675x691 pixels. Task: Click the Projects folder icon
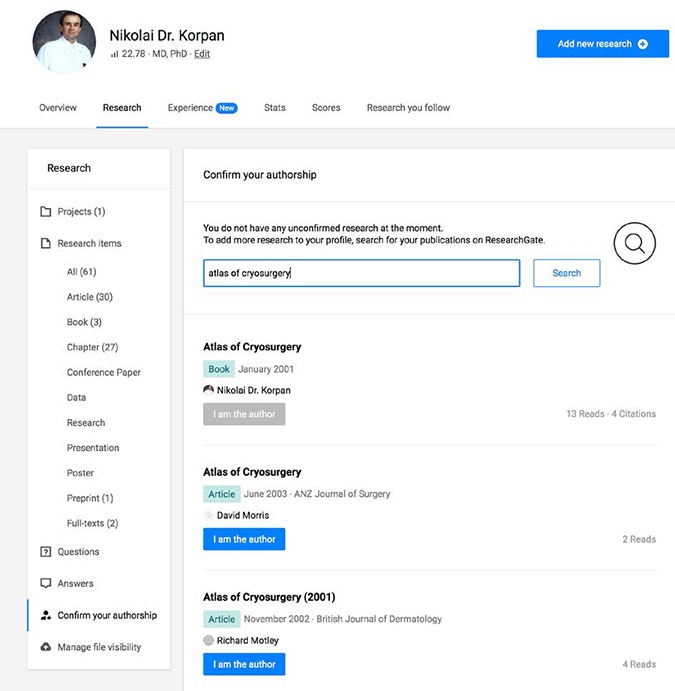click(x=45, y=212)
